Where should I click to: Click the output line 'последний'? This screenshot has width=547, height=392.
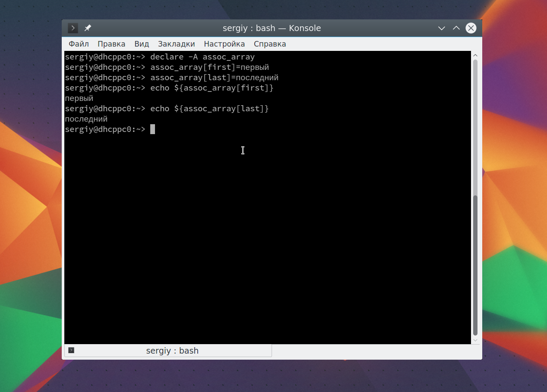tap(86, 119)
